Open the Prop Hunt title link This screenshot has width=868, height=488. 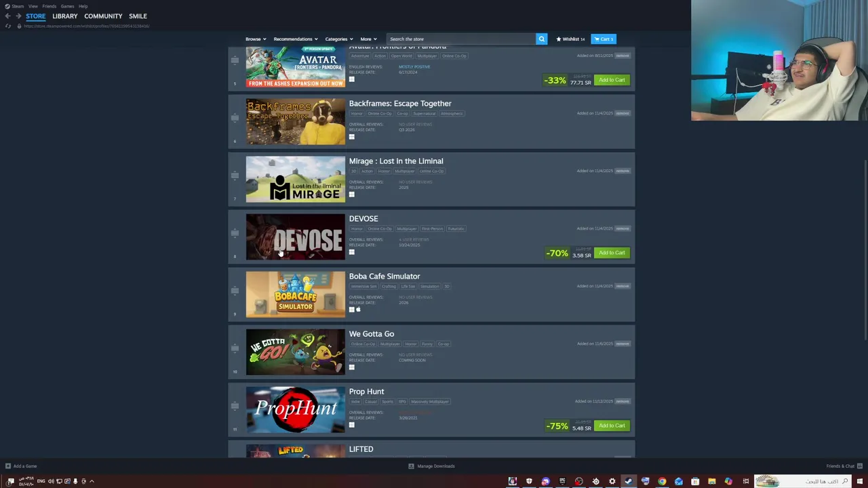[x=366, y=392]
